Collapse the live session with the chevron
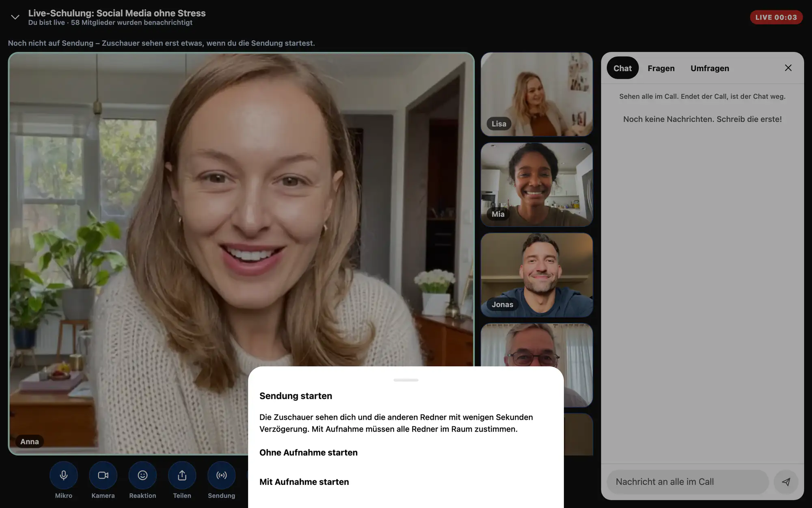The image size is (812, 508). point(15,17)
